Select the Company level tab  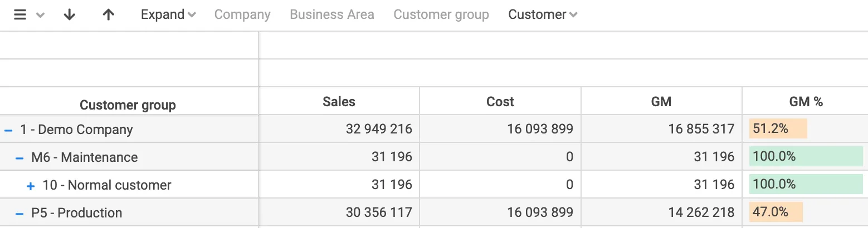pyautogui.click(x=242, y=15)
